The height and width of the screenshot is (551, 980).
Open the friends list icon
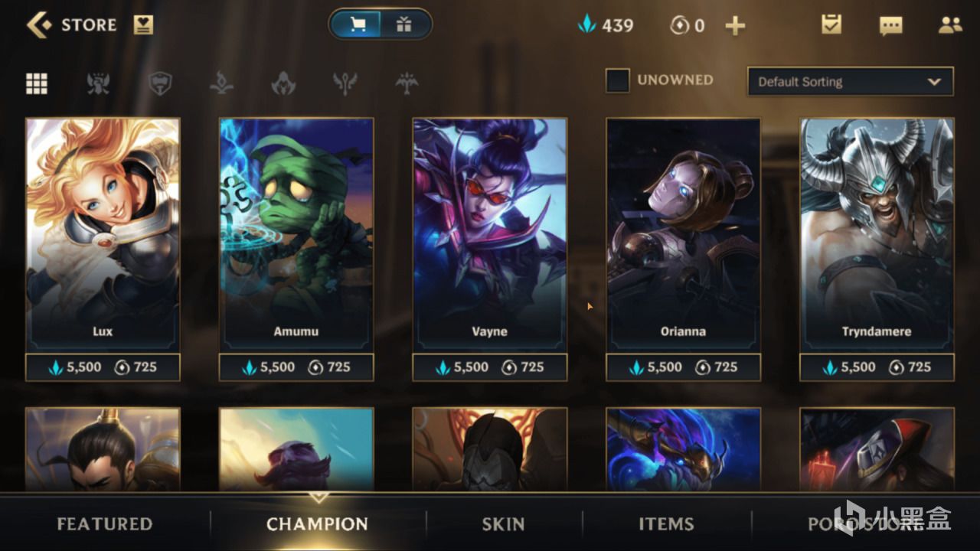950,25
